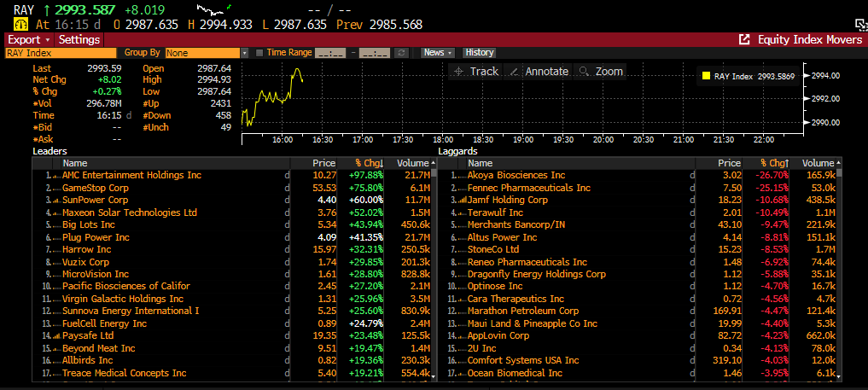Click the Track crosshair tool on chart
The width and height of the screenshot is (868, 390).
pos(476,72)
